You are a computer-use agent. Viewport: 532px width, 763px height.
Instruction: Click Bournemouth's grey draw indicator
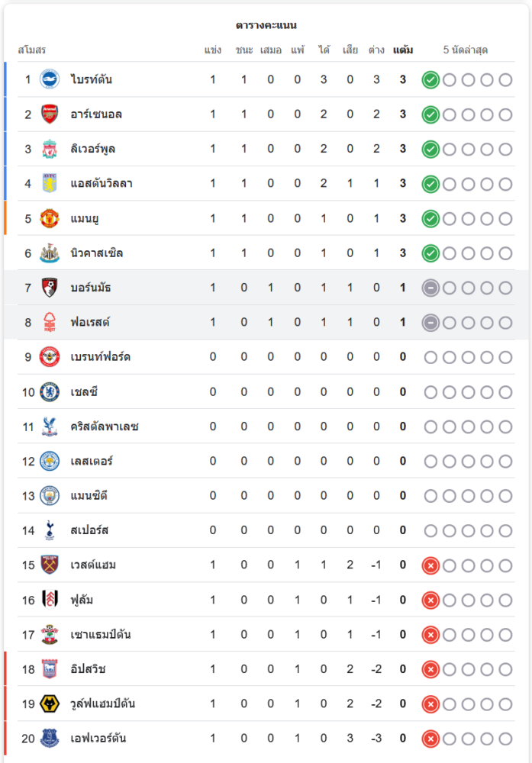(430, 288)
